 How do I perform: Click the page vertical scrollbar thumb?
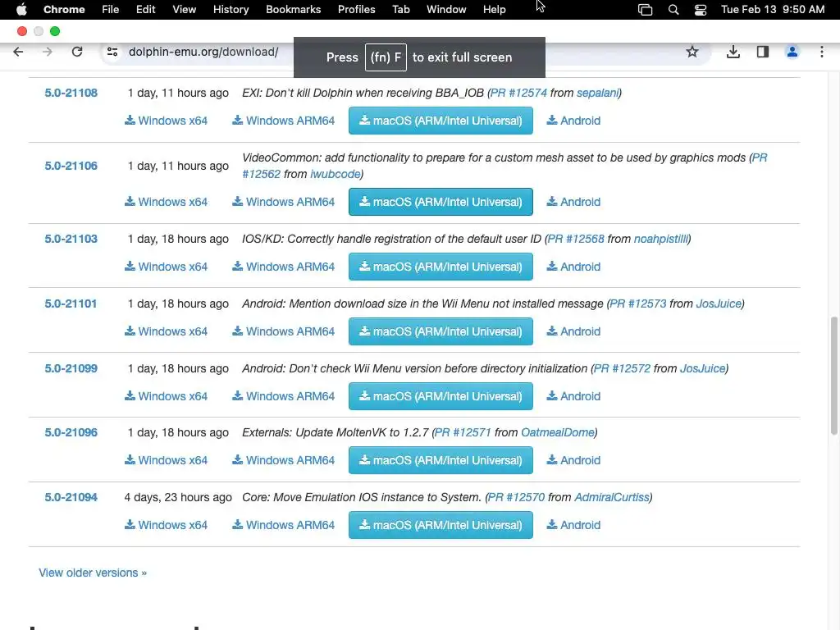pyautogui.click(x=833, y=376)
